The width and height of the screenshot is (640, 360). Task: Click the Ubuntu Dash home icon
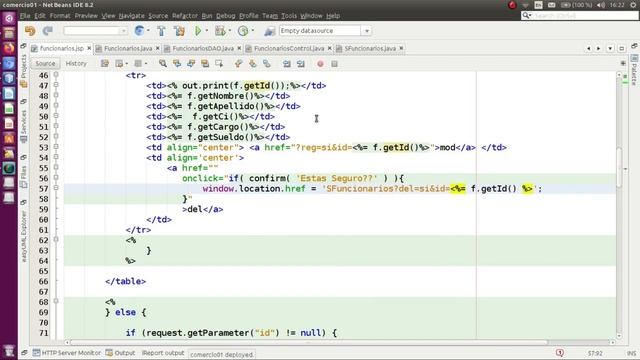tap(9, 18)
